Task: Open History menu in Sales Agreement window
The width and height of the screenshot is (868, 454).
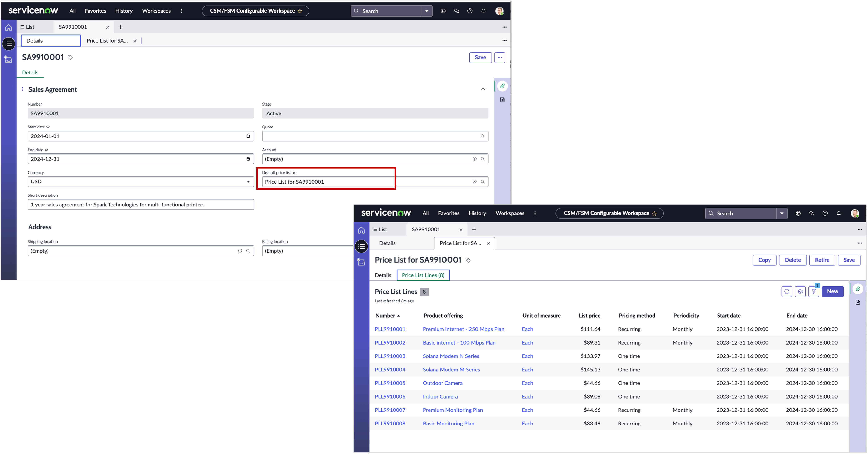Action: pos(124,11)
